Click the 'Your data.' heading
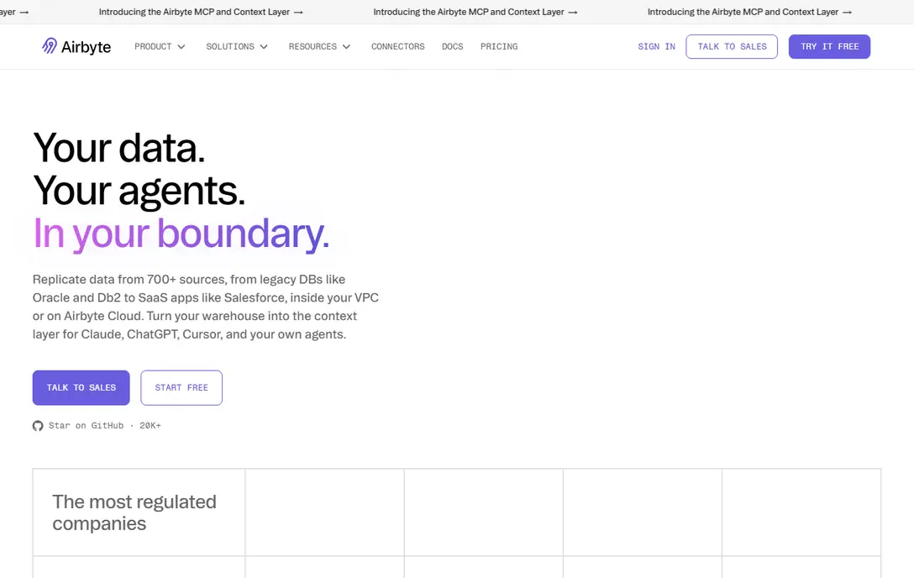This screenshot has width=924, height=578. coord(119,148)
